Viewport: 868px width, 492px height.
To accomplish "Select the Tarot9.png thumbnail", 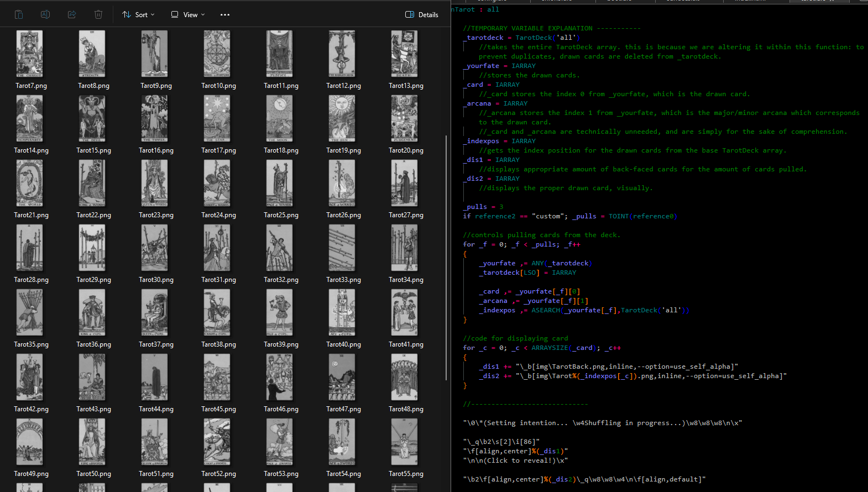I will 155,54.
